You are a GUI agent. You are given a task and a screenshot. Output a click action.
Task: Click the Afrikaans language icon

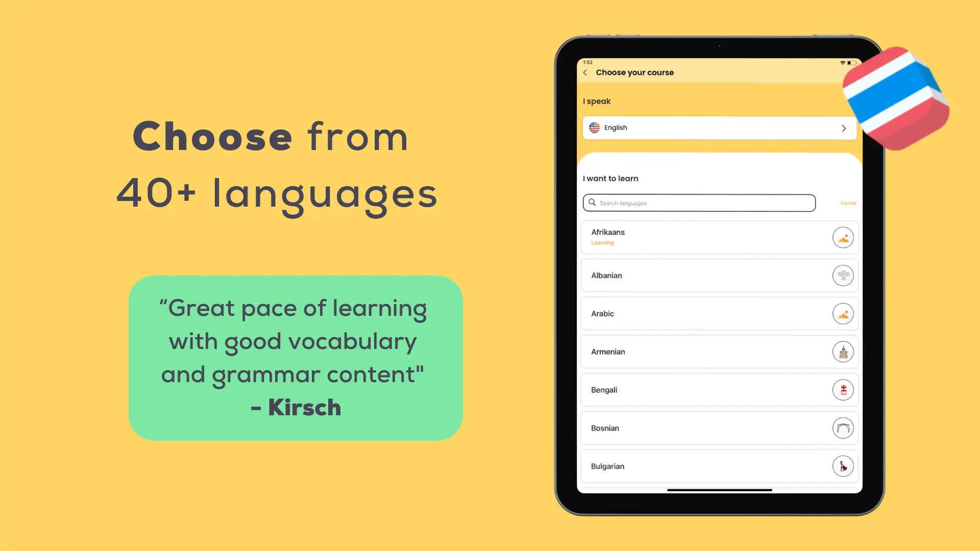pyautogui.click(x=843, y=237)
